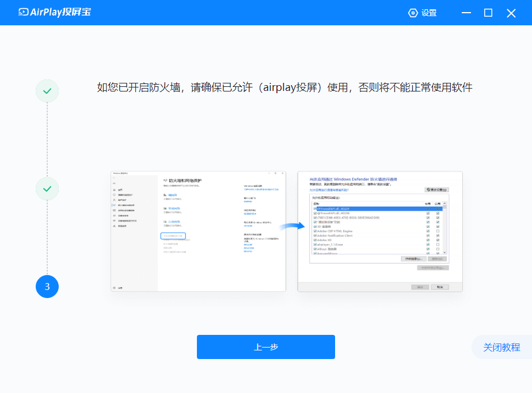The image size is (532, 393).
Task: Open the 设置 settings in the title bar
Action: pos(422,13)
